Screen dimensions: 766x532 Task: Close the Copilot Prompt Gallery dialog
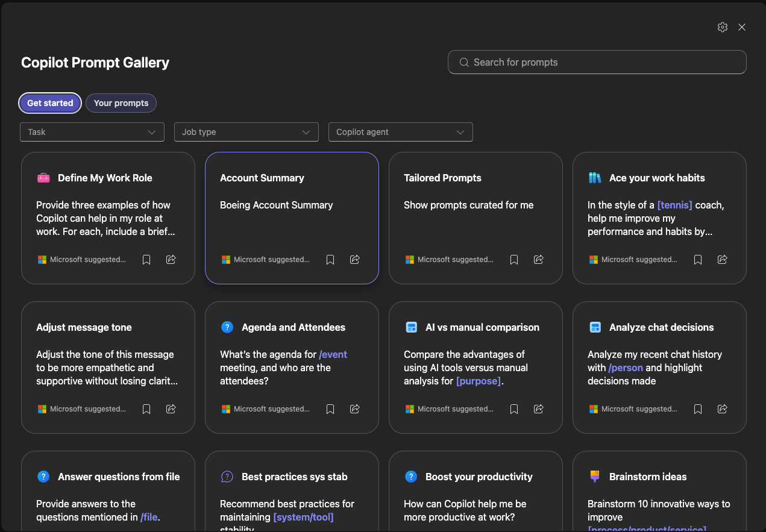pos(742,27)
